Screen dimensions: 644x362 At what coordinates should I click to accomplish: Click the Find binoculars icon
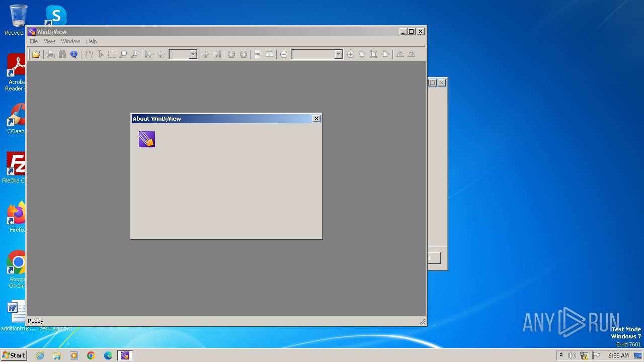point(62,54)
